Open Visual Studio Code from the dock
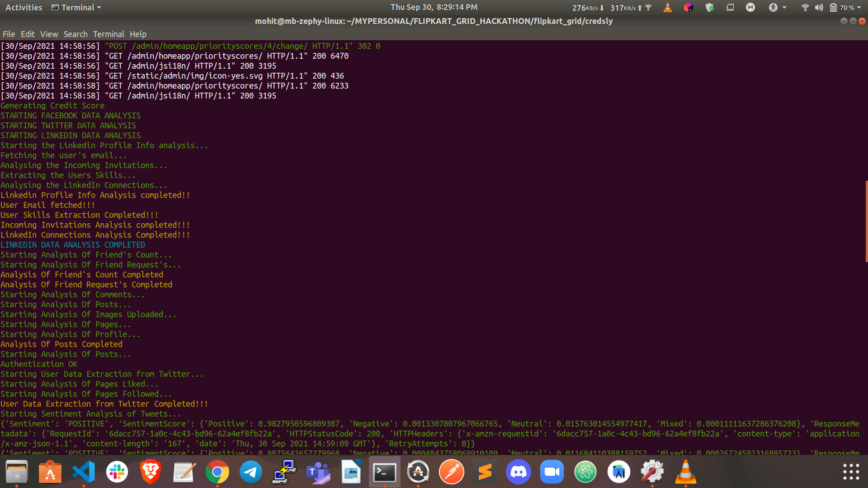 (x=84, y=472)
